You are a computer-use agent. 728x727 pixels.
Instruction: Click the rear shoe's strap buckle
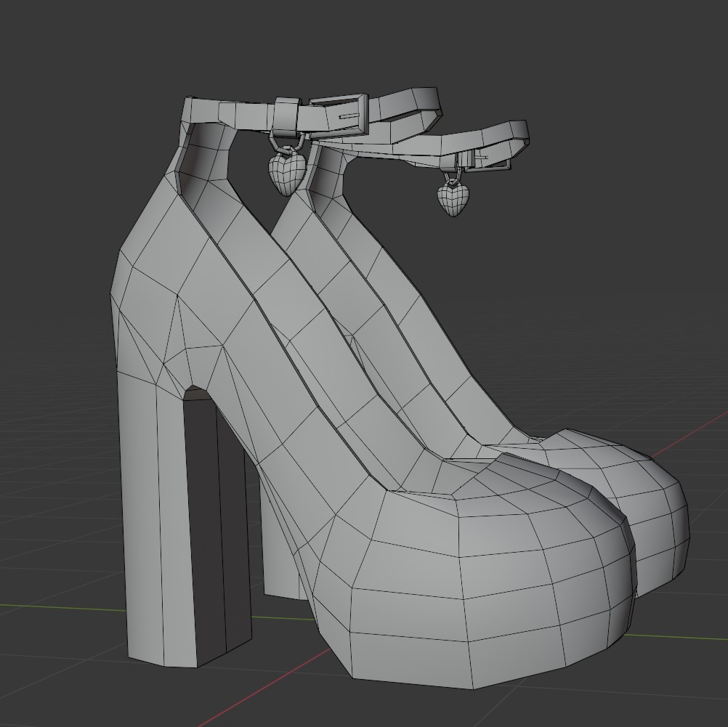[x=483, y=161]
